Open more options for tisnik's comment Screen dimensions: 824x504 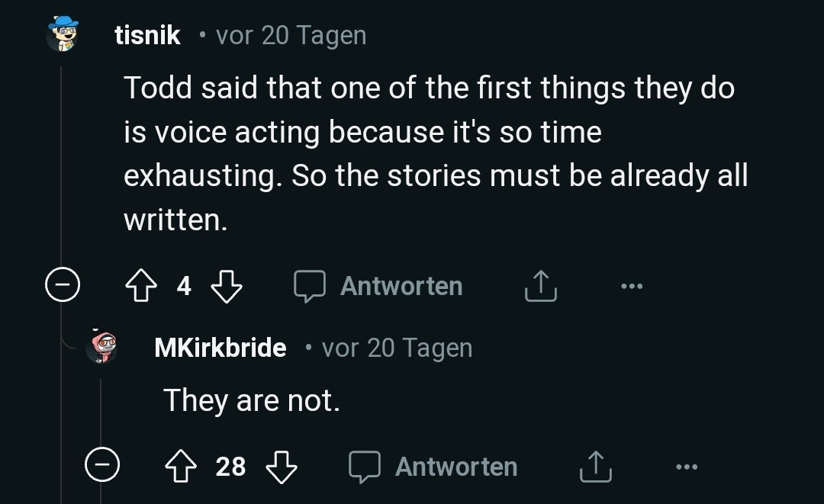pos(632,287)
